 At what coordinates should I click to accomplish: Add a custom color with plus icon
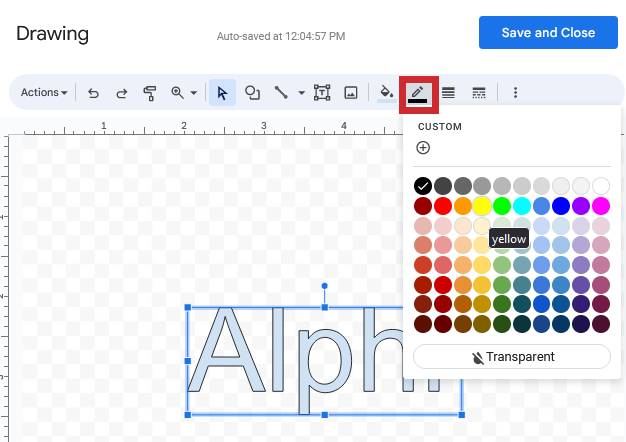click(423, 148)
